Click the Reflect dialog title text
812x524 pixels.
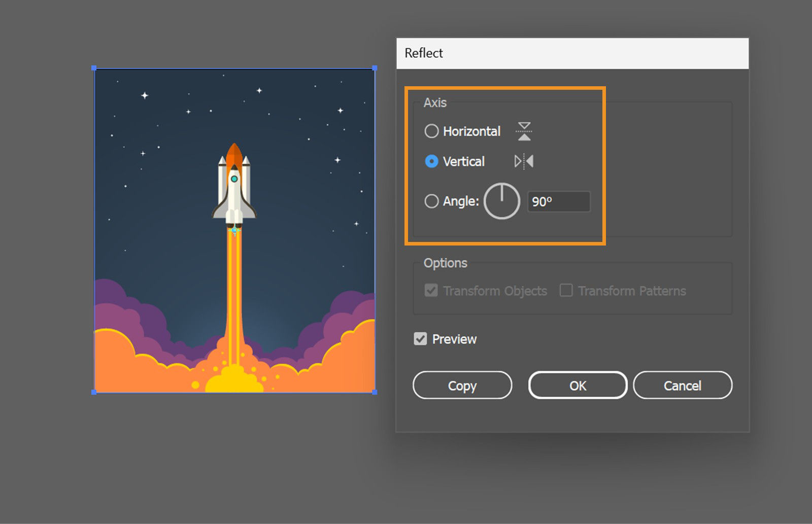423,53
